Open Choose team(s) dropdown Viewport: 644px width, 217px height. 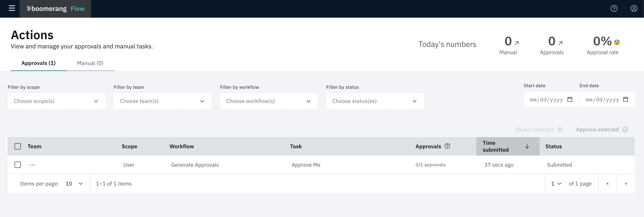pyautogui.click(x=162, y=101)
